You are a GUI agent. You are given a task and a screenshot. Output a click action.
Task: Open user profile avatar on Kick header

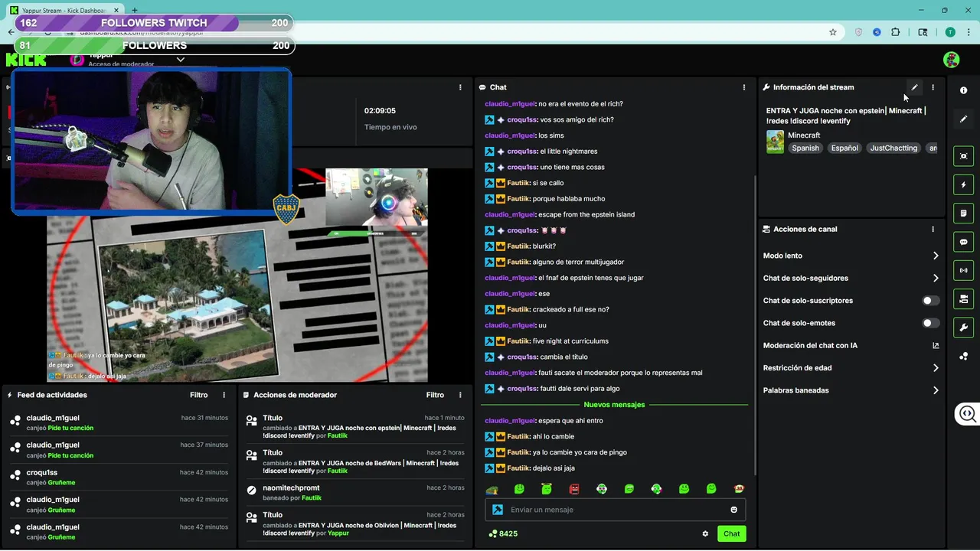[x=951, y=59]
